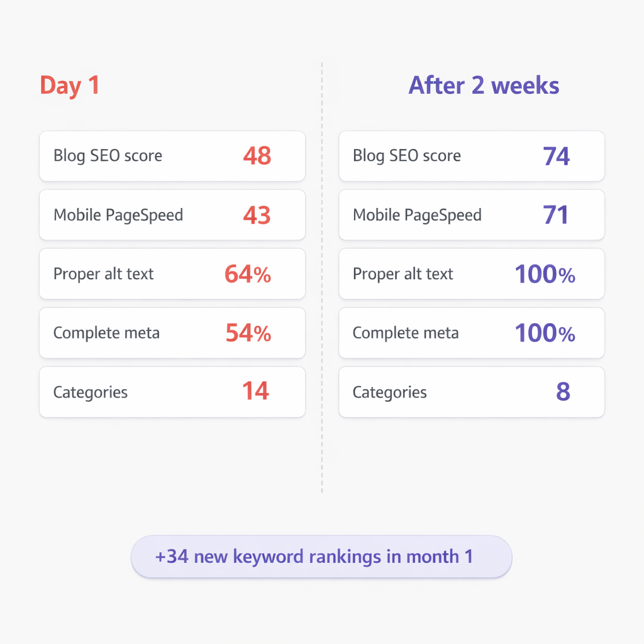Image resolution: width=644 pixels, height=644 pixels.
Task: Open the After 2 weeks Blog SEO score card
Action: click(471, 156)
